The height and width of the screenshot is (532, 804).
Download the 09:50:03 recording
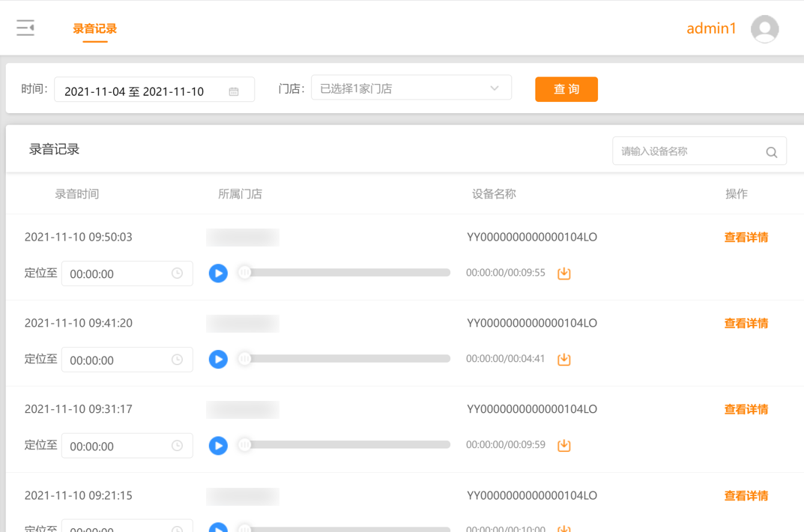563,273
